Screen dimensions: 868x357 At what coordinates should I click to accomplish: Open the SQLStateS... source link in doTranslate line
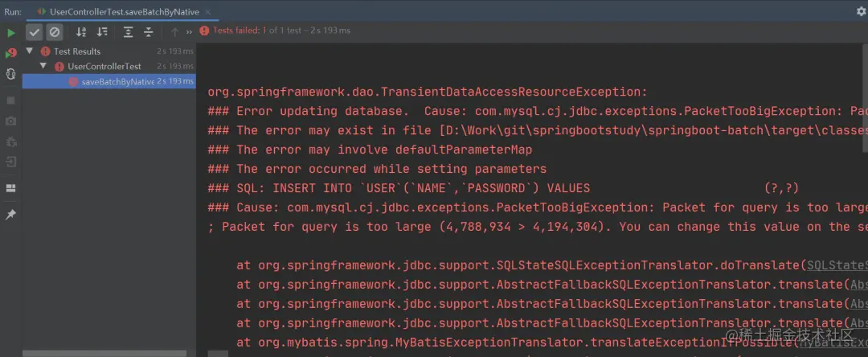pos(837,265)
